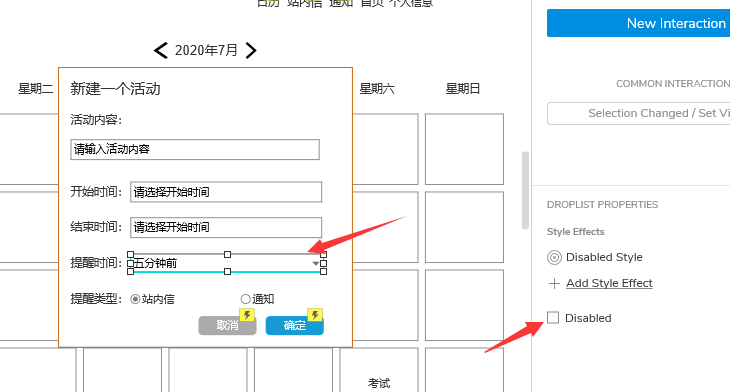Select the 星期二 column header
The height and width of the screenshot is (392, 730).
pos(35,88)
